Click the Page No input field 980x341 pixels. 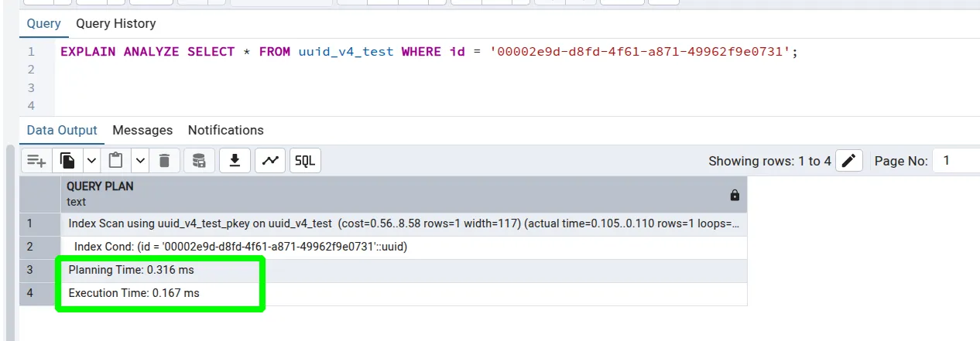click(x=956, y=161)
